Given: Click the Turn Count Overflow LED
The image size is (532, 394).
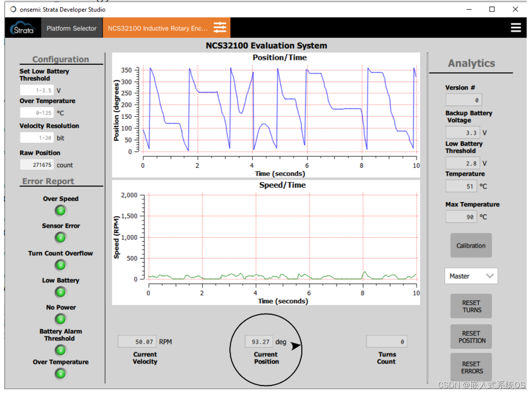Looking at the screenshot, I should [60, 265].
